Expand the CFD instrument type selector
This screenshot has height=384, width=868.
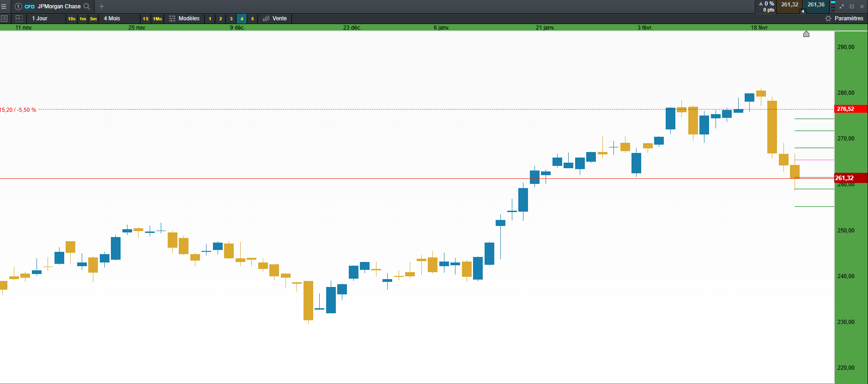click(30, 6)
